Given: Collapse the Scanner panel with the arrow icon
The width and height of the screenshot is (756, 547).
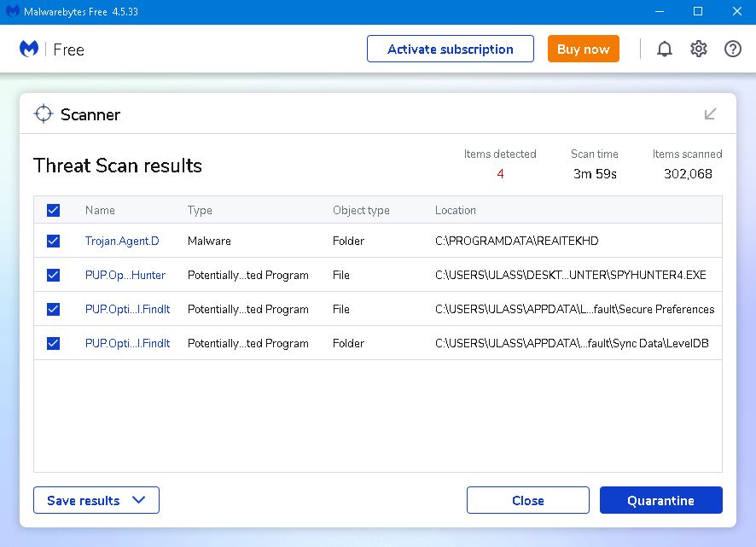Looking at the screenshot, I should coord(710,114).
